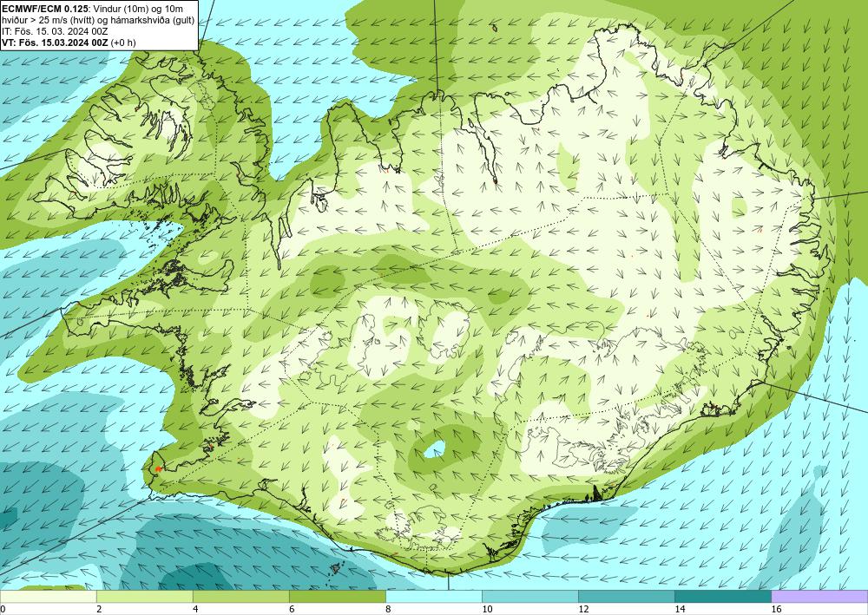Select the darkest green 6–8 legend swatch
The width and height of the screenshot is (868, 615).
tap(337, 597)
